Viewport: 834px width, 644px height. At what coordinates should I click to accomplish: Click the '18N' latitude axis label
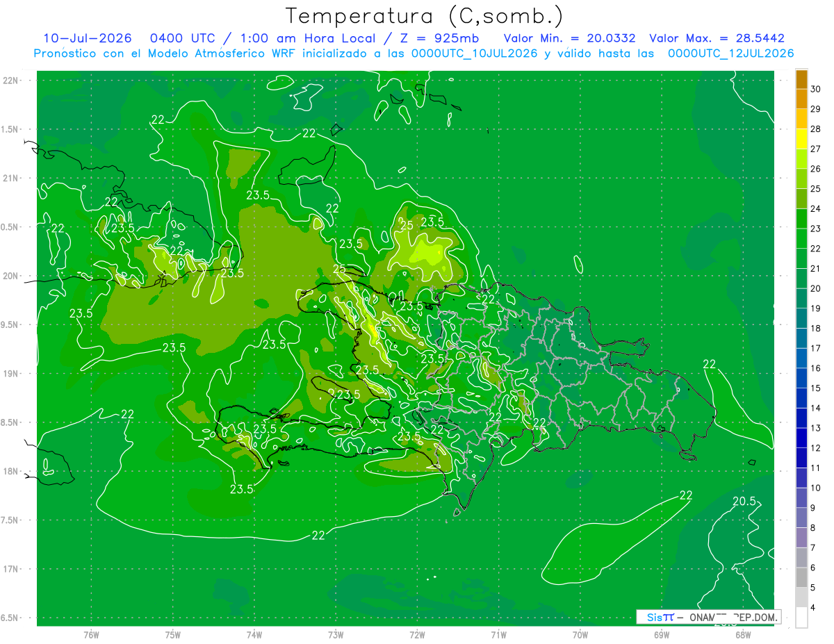[10, 472]
